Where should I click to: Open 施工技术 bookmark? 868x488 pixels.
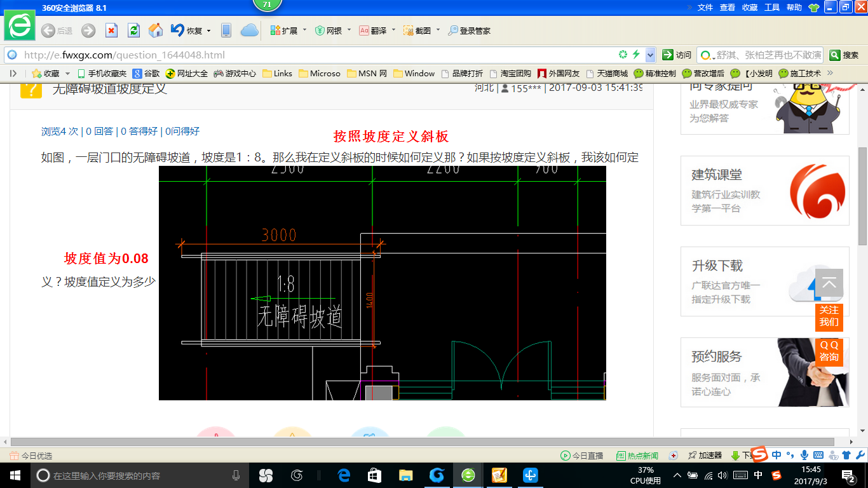[800, 74]
